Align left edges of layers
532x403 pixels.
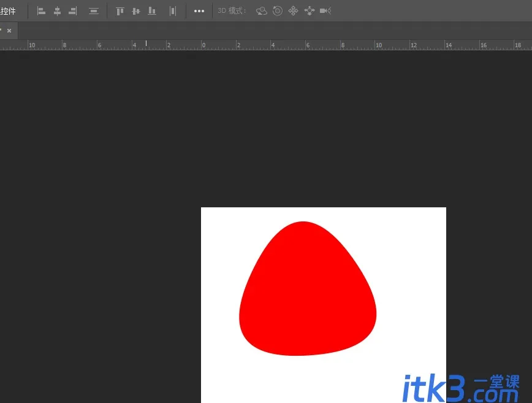42,11
